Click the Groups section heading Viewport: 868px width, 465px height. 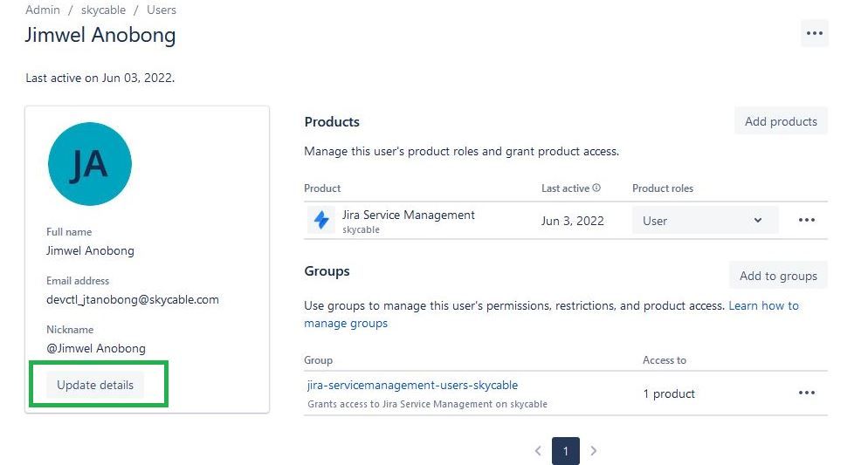327,271
